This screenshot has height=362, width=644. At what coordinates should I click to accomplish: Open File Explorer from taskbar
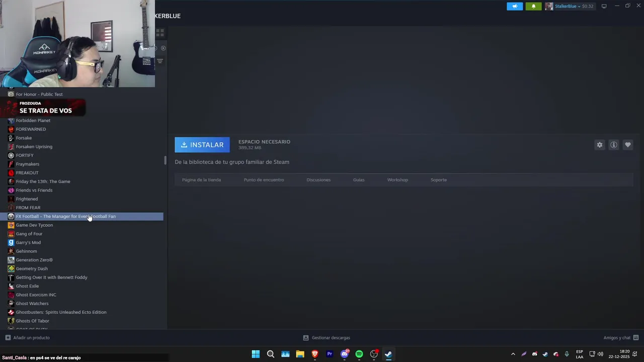point(300,354)
